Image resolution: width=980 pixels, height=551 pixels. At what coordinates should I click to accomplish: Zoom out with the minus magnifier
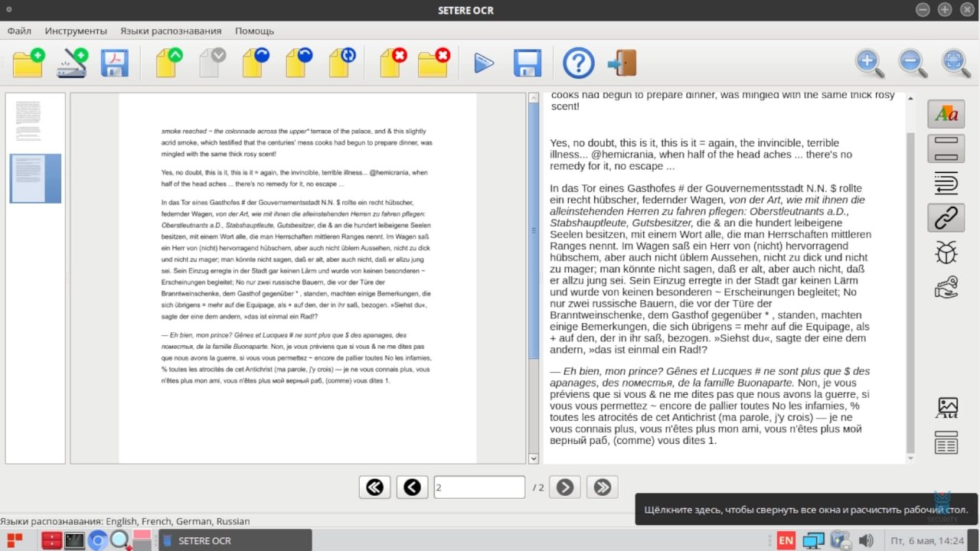click(913, 63)
